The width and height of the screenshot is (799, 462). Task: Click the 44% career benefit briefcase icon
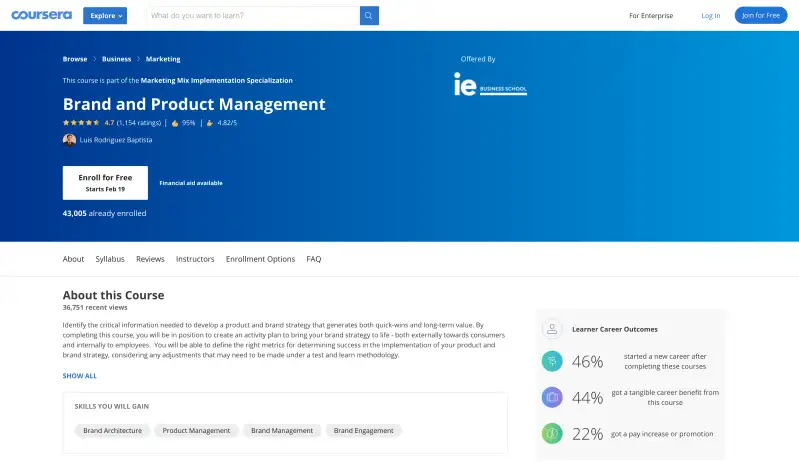(x=552, y=397)
